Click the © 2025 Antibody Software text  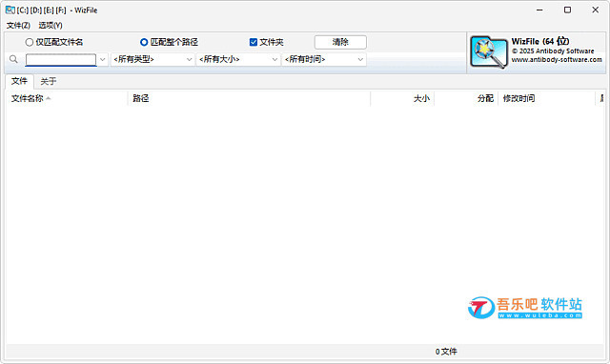553,51
